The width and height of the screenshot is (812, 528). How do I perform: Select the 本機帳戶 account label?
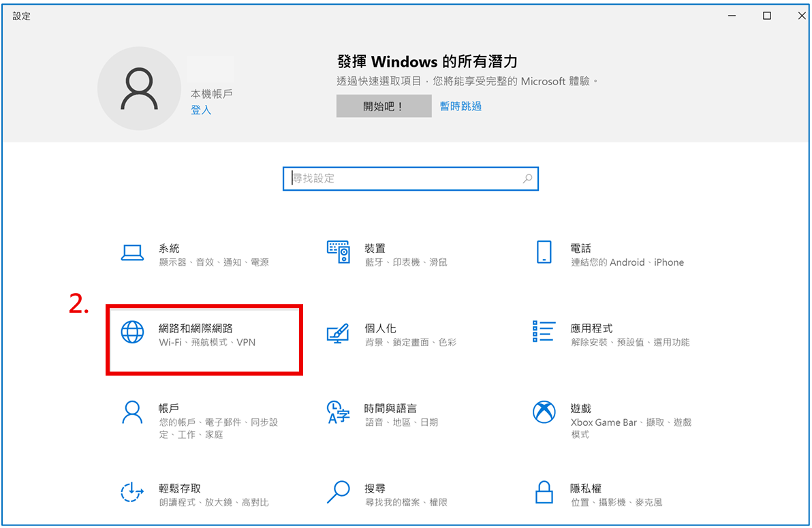(212, 94)
